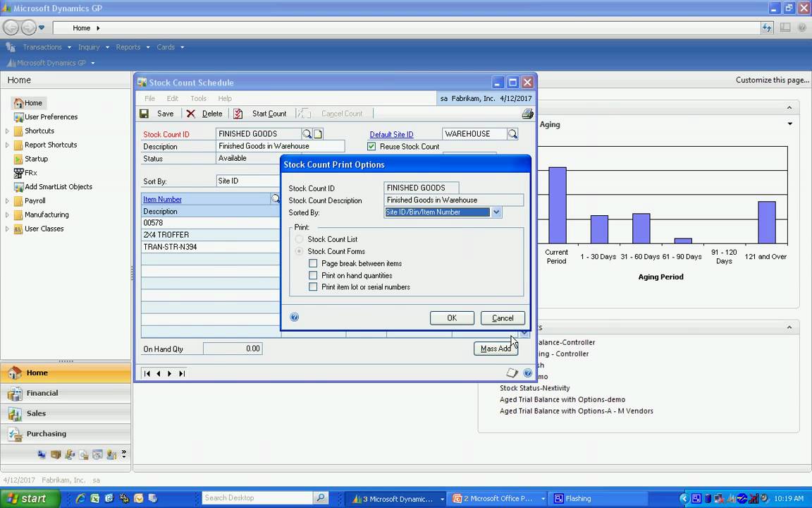Click the Forward navigation arrow in Dynamics GP

click(28, 28)
